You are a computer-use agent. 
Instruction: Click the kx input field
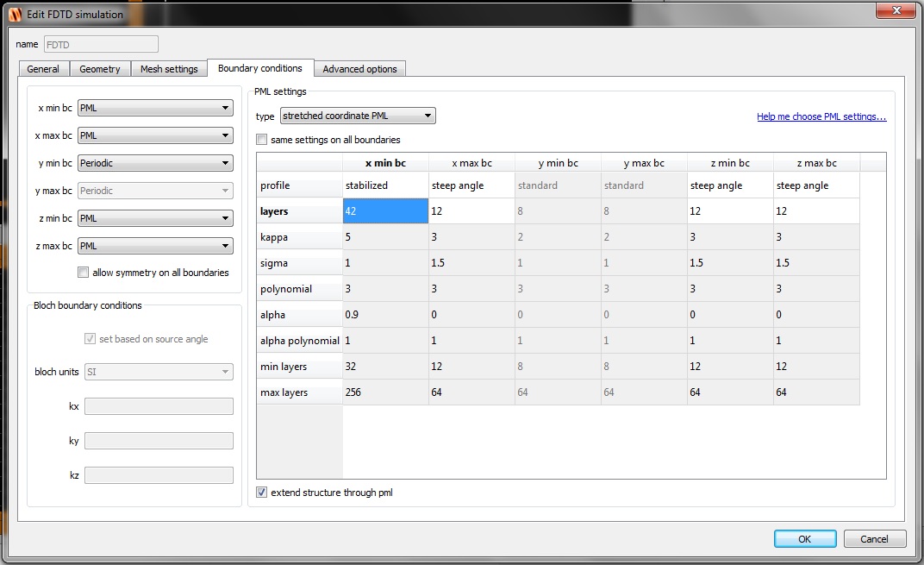159,406
